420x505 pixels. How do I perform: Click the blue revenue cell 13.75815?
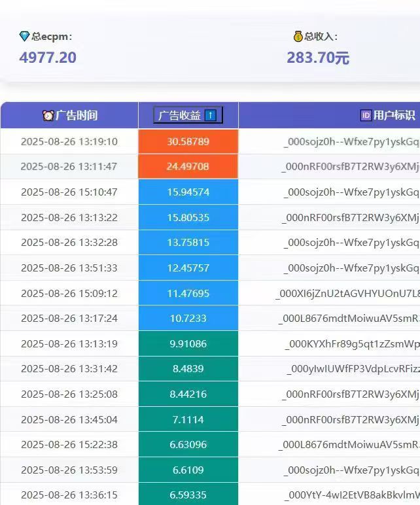188,243
